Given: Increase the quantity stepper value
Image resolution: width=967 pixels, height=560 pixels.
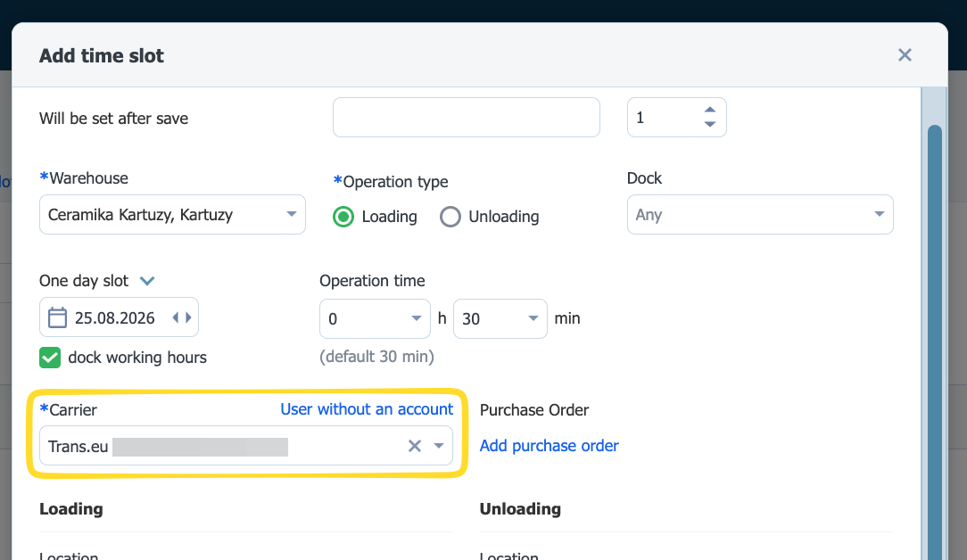Looking at the screenshot, I should coord(710,110).
